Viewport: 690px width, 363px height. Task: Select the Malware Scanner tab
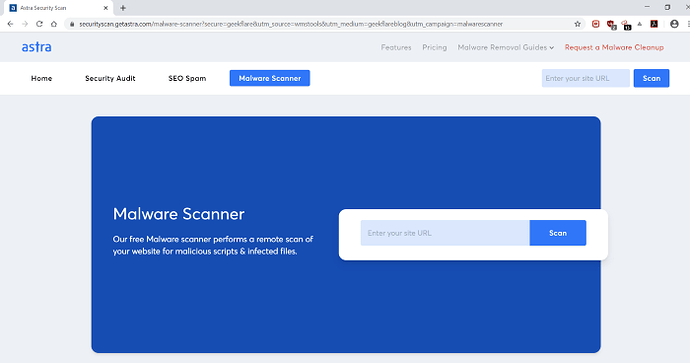[270, 78]
